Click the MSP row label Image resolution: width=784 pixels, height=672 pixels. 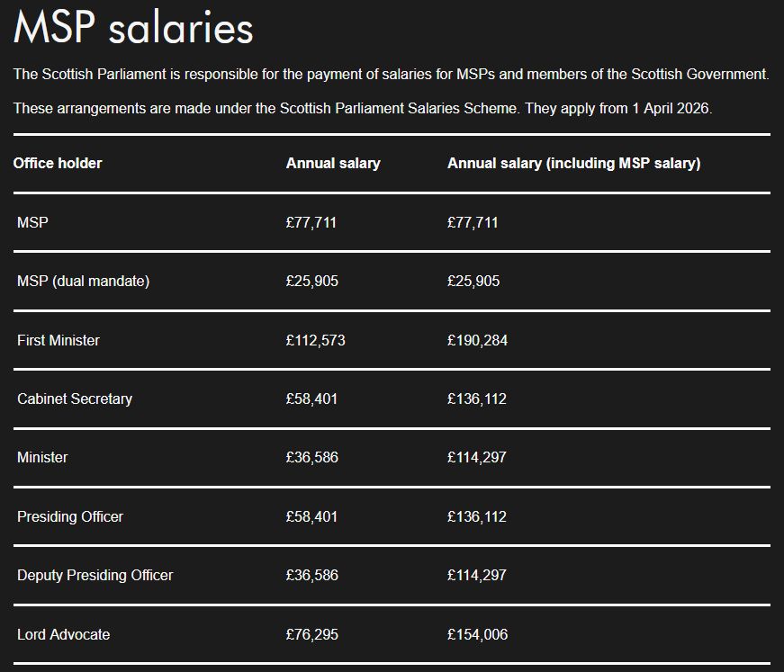click(32, 222)
